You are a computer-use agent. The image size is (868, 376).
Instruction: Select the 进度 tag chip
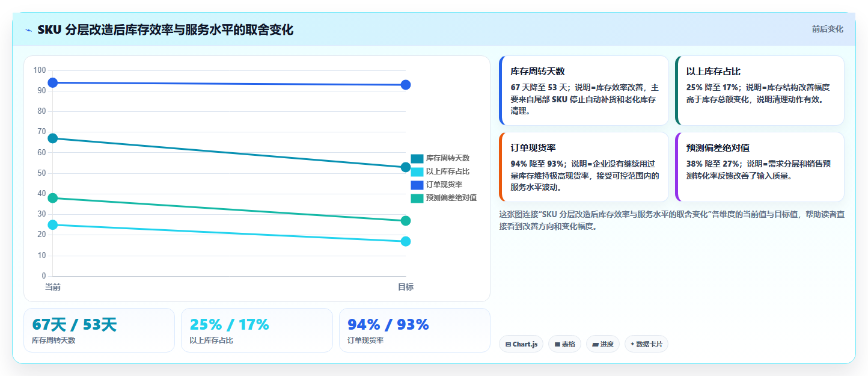pyautogui.click(x=603, y=344)
